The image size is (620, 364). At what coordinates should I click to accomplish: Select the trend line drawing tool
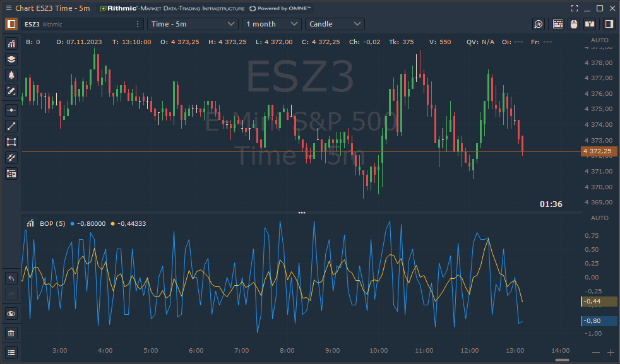coord(11,126)
